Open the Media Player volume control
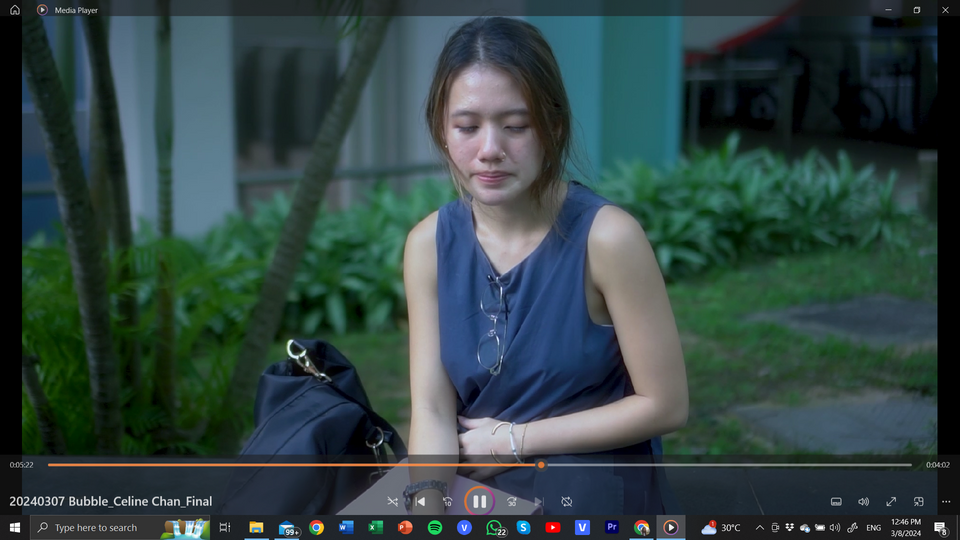 [x=863, y=502]
